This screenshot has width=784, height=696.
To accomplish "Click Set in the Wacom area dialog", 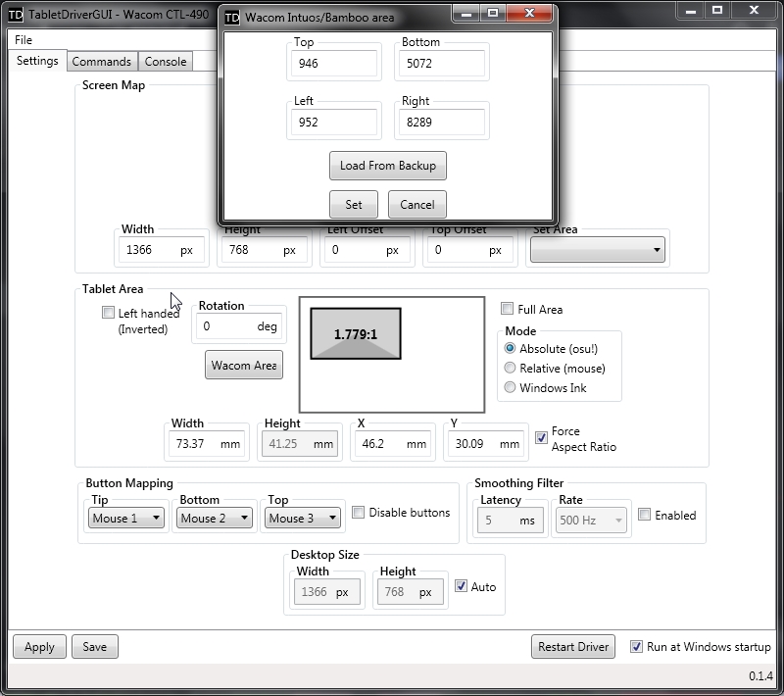I will (354, 205).
